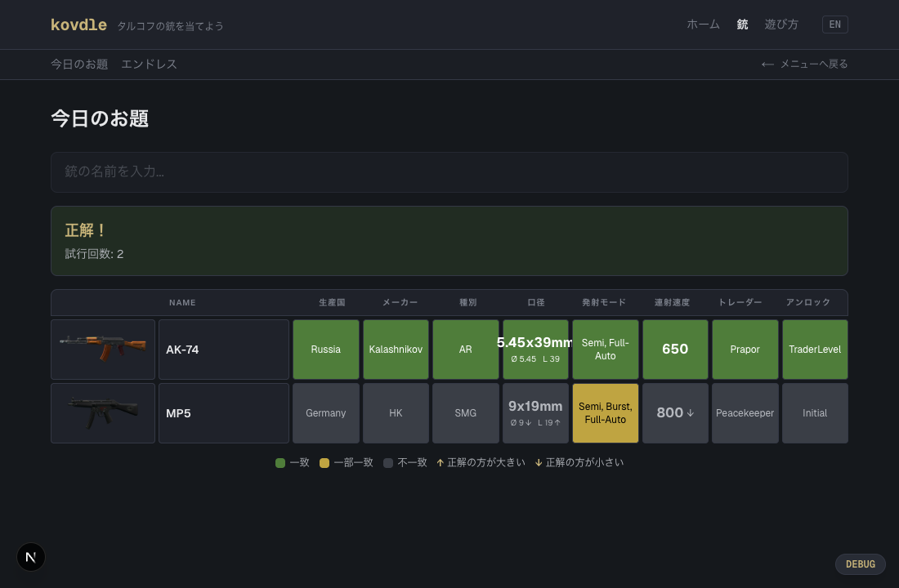Select the 銃 navigation item
The width and height of the screenshot is (899, 588).
click(x=742, y=24)
